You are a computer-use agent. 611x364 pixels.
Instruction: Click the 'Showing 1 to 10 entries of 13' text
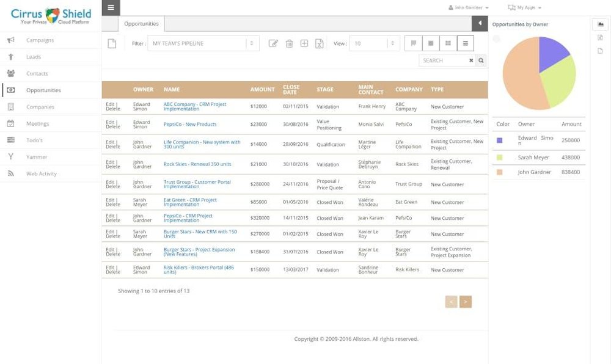pyautogui.click(x=153, y=291)
